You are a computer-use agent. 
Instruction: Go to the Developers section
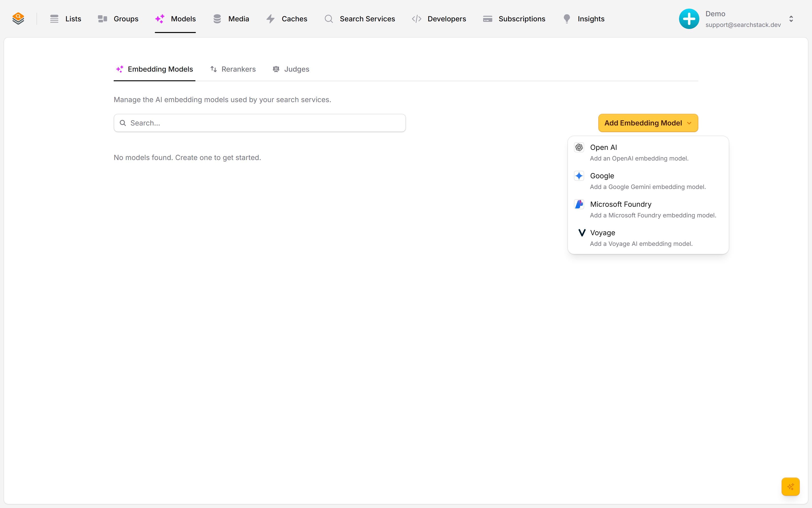pos(438,19)
